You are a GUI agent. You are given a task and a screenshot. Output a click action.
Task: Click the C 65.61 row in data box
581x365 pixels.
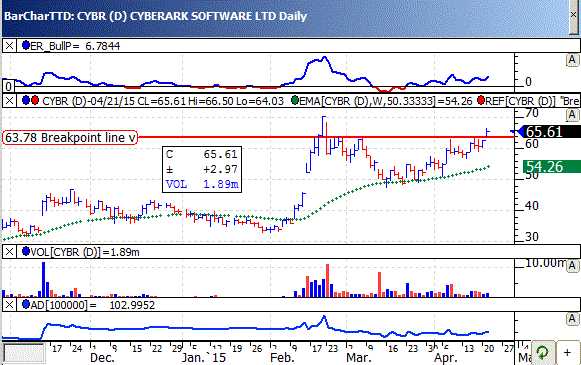point(202,154)
